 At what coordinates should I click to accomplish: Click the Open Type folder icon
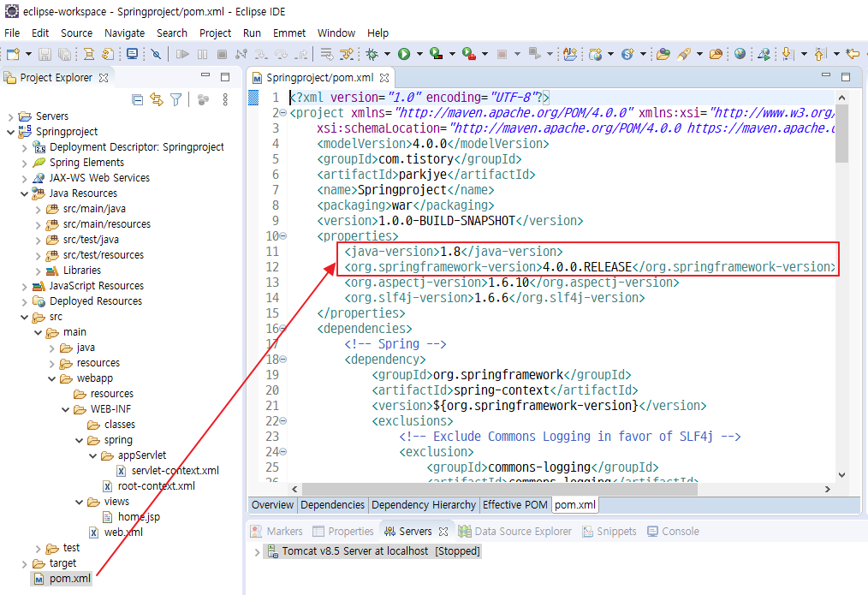(x=663, y=54)
